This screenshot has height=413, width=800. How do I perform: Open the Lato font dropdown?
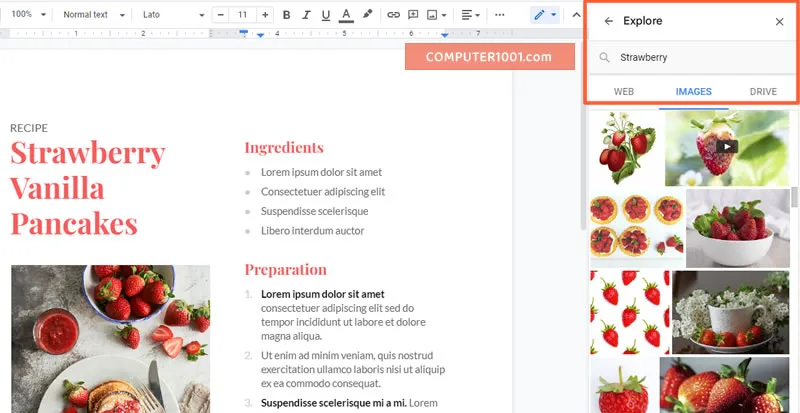coord(173,15)
